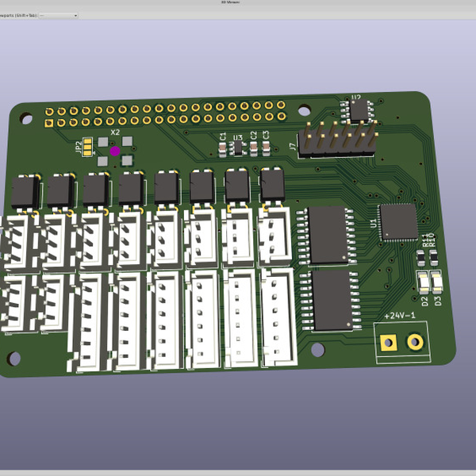This screenshot has height=476, width=476.
Task: Click the U1 chip label
Action: (x=374, y=223)
